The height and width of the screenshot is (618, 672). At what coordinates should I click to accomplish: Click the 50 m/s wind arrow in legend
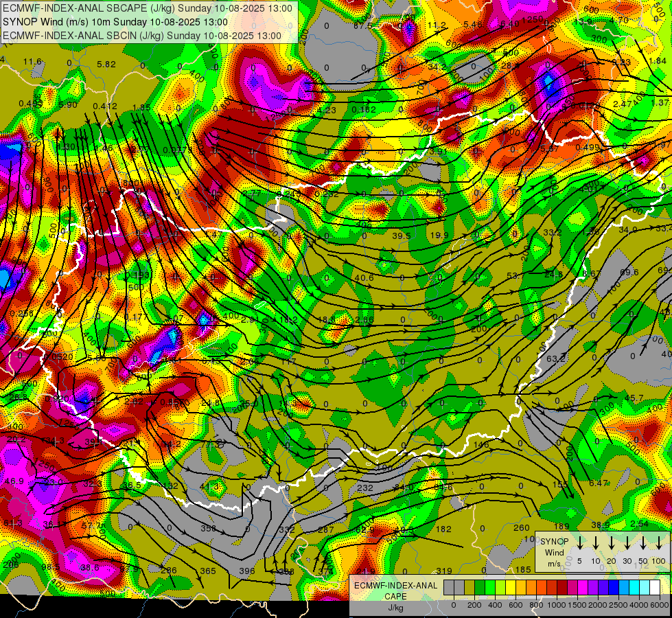click(643, 542)
